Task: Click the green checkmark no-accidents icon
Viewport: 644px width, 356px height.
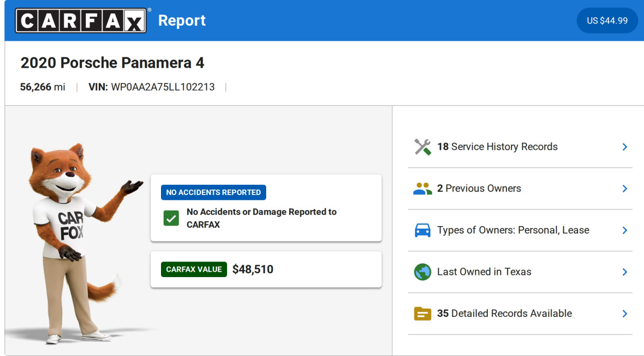Action: pyautogui.click(x=171, y=219)
